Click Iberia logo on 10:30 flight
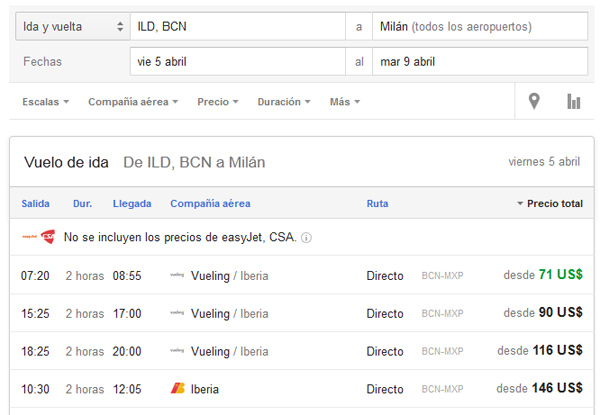Screen dimensions: 600x415 tap(178, 388)
